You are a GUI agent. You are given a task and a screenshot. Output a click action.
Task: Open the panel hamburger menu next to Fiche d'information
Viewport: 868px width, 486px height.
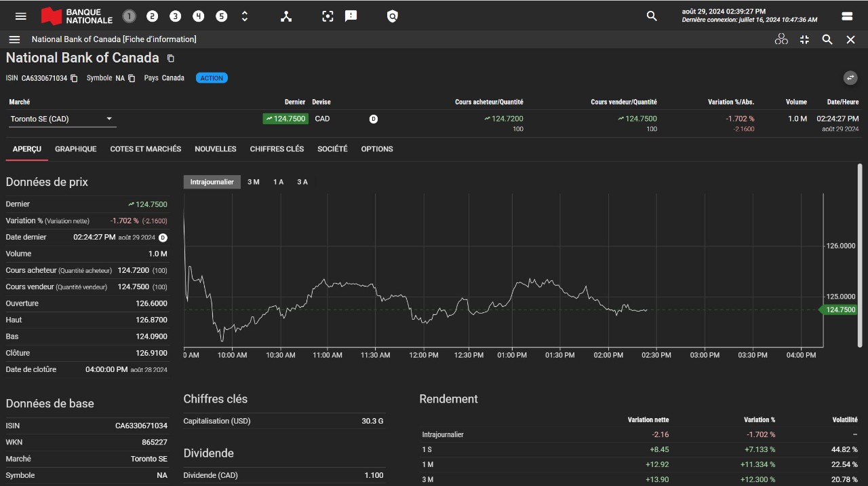coord(14,39)
